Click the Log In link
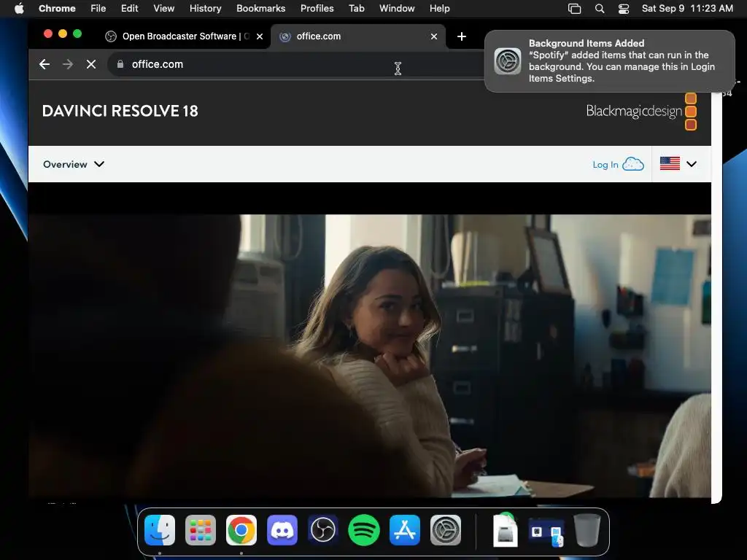The height and width of the screenshot is (560, 747). [605, 165]
